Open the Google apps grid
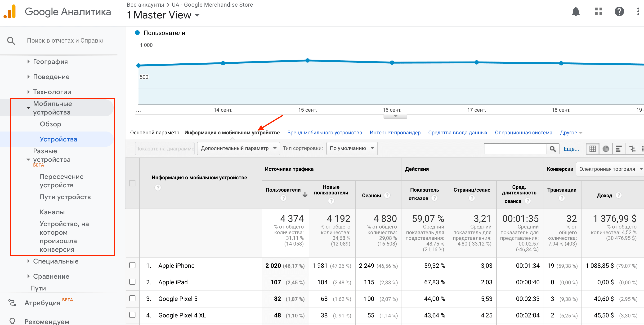This screenshot has height=325, width=644. tap(598, 12)
